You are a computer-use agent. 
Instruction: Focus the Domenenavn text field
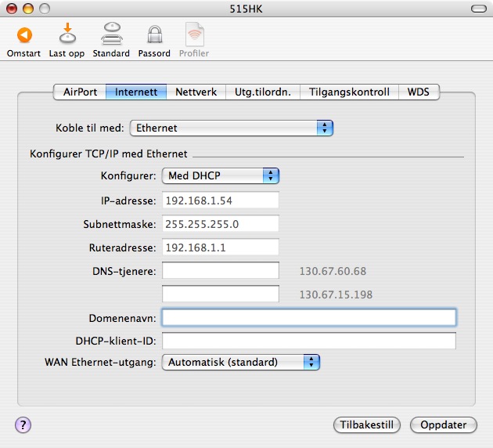309,317
